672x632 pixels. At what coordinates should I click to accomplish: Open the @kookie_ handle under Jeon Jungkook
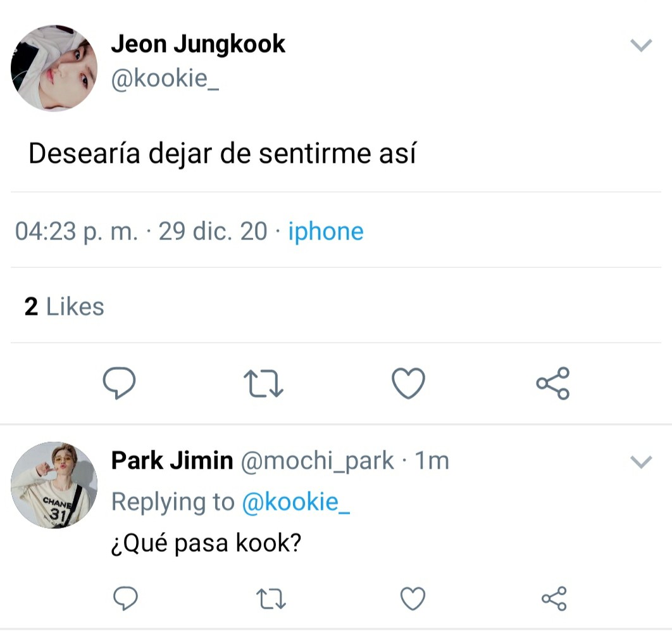(165, 80)
